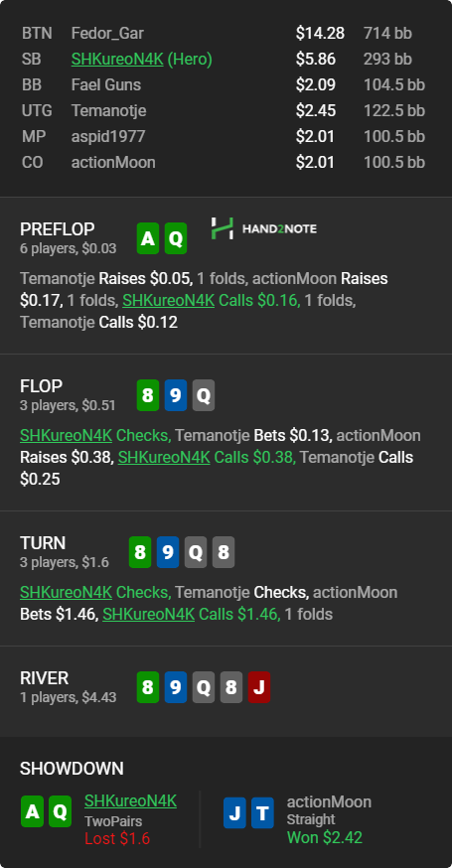Click the gray Queen card on flop

click(204, 395)
